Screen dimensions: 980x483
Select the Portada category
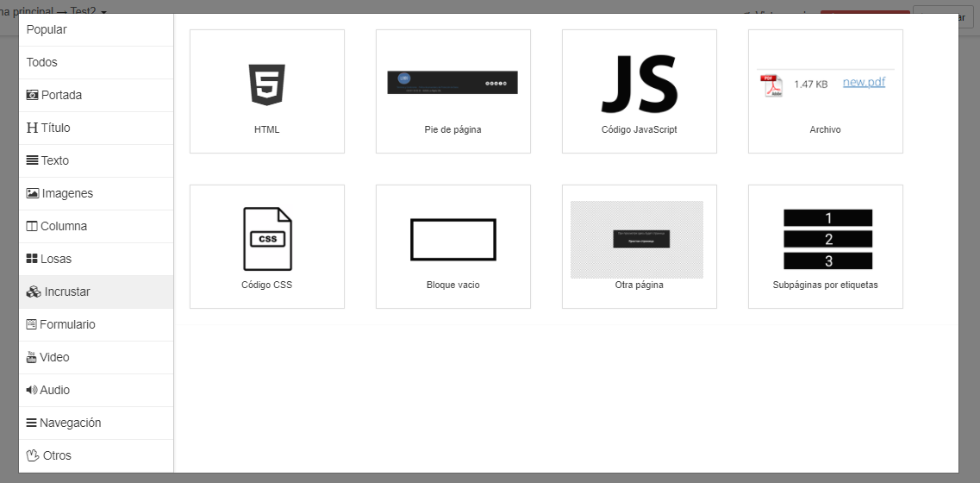97,95
